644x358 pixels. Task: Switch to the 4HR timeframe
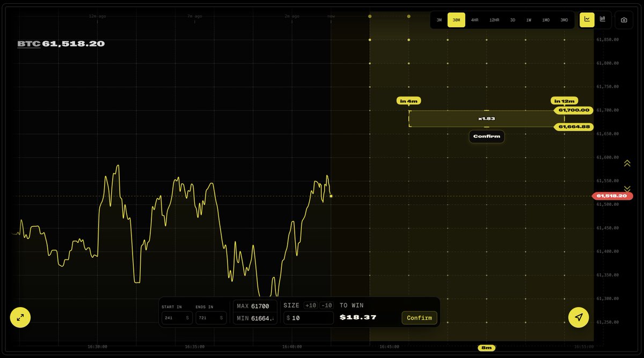coord(474,20)
